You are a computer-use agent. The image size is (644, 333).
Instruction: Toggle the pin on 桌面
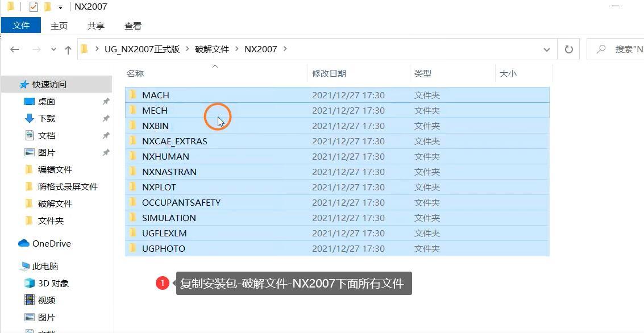click(106, 101)
